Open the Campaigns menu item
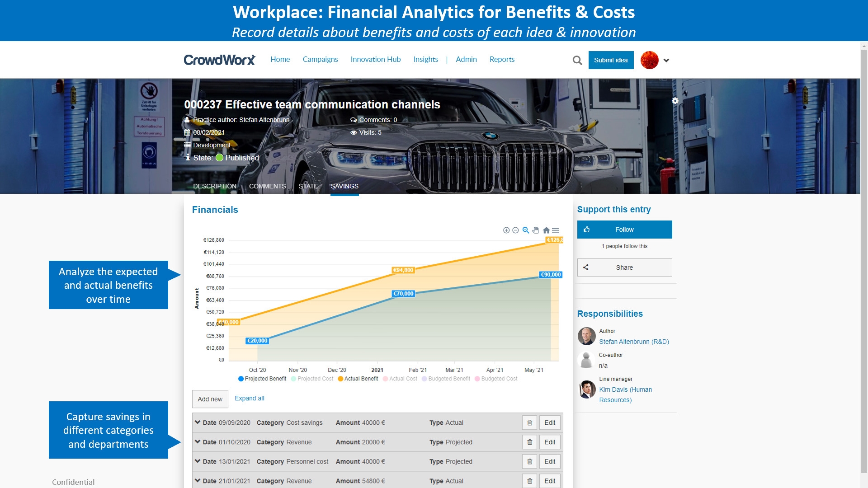 (x=320, y=59)
